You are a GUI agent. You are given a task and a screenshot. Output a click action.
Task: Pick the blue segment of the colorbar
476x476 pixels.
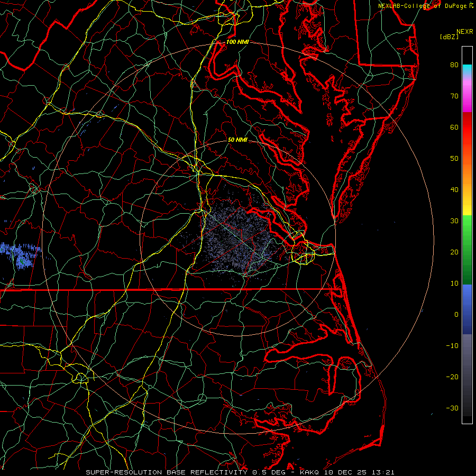pyautogui.click(x=467, y=309)
